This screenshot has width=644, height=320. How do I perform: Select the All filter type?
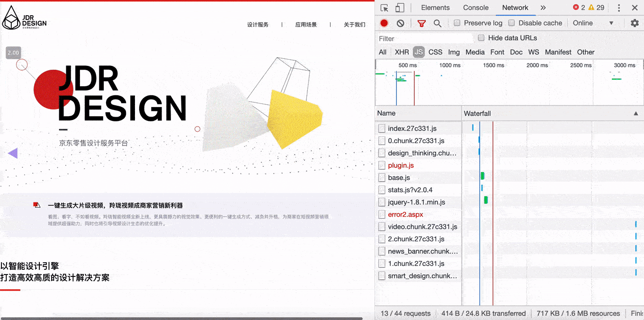click(383, 52)
